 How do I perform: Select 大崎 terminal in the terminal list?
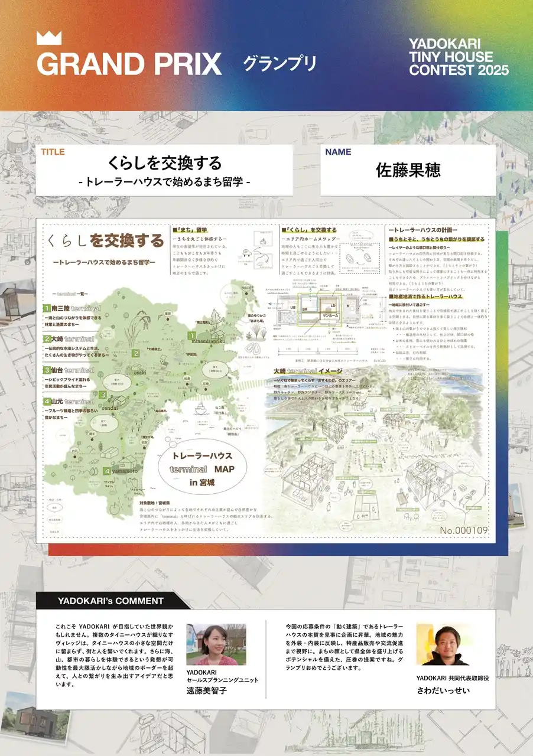(x=69, y=339)
